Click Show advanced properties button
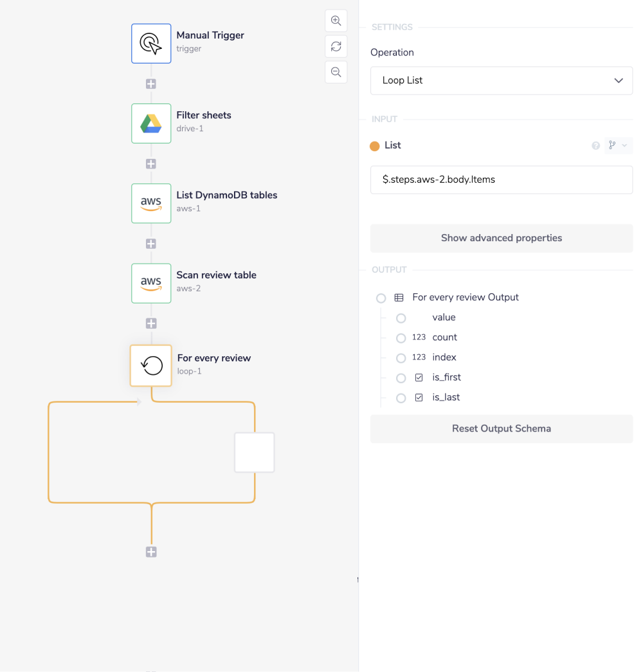 [x=502, y=238]
